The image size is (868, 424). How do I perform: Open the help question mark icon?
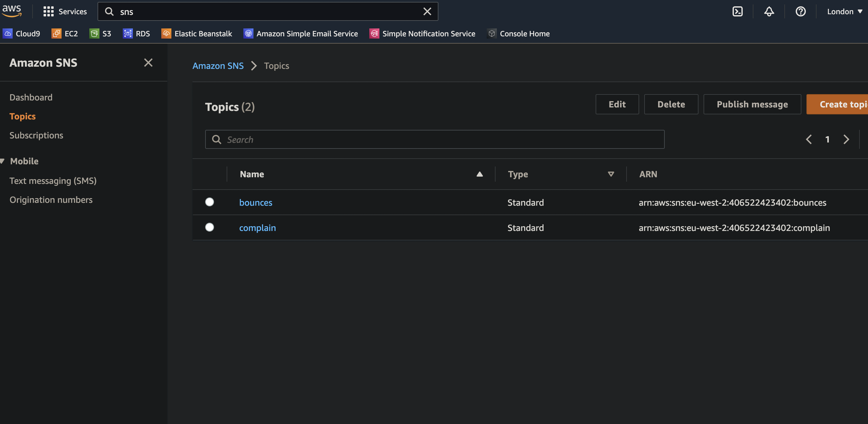[800, 11]
